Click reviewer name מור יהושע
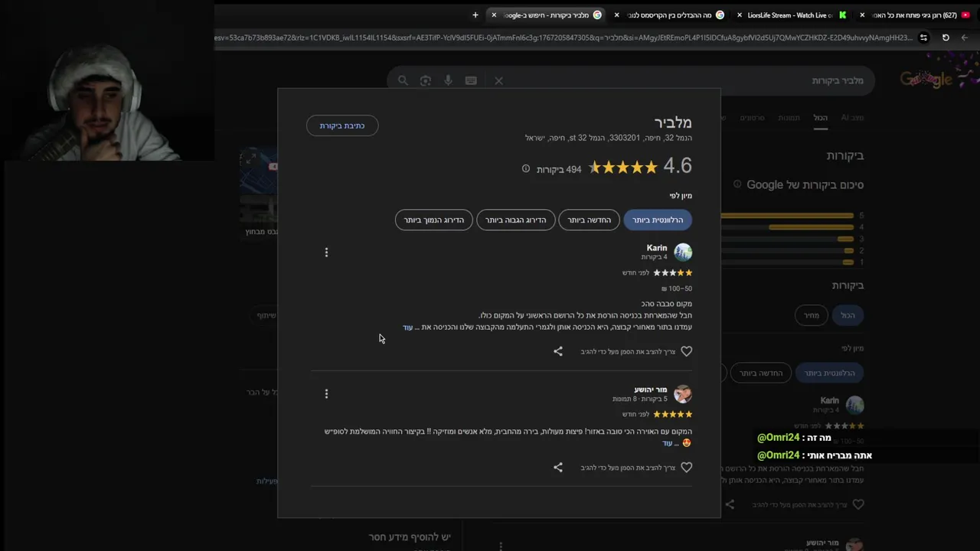980x551 pixels. [651, 390]
